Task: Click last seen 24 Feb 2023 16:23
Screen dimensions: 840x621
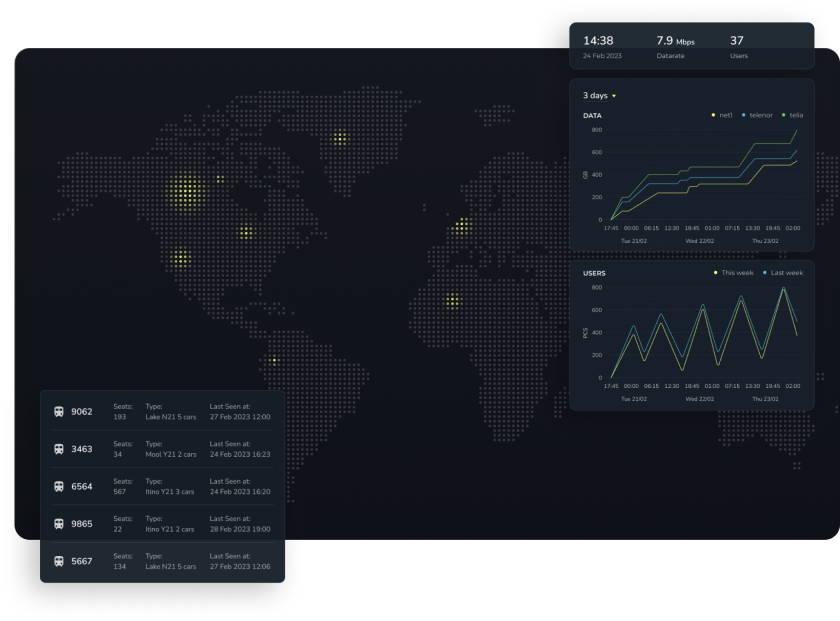Action: click(x=240, y=454)
